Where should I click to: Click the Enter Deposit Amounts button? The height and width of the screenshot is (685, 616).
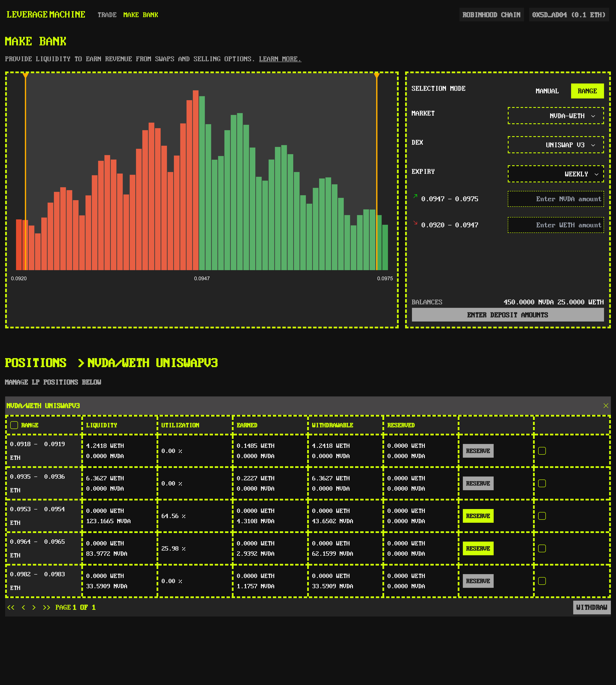click(x=508, y=315)
